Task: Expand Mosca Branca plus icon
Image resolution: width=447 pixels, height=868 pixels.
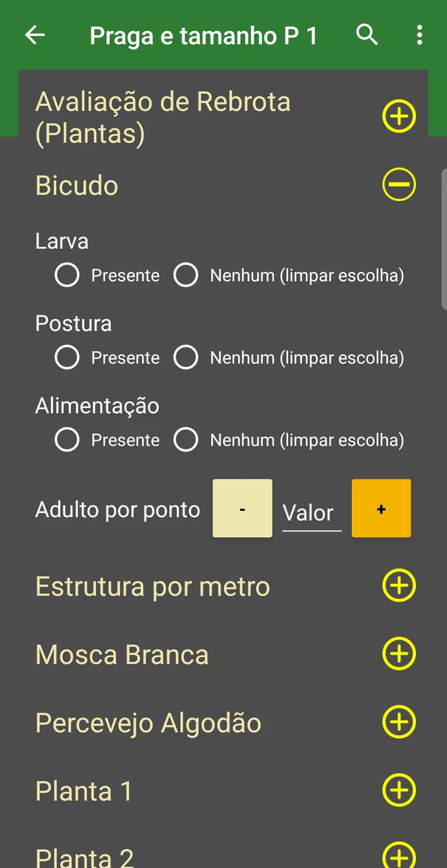Action: coord(399,654)
